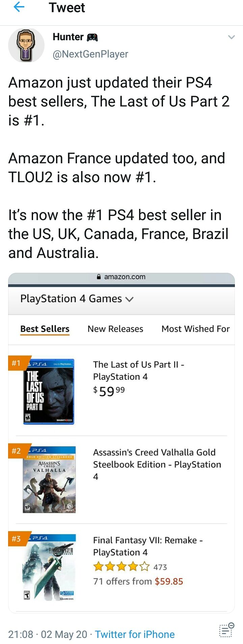This screenshot has height=644, width=243.
Task: Open the Most Wished For tab
Action: 196,329
